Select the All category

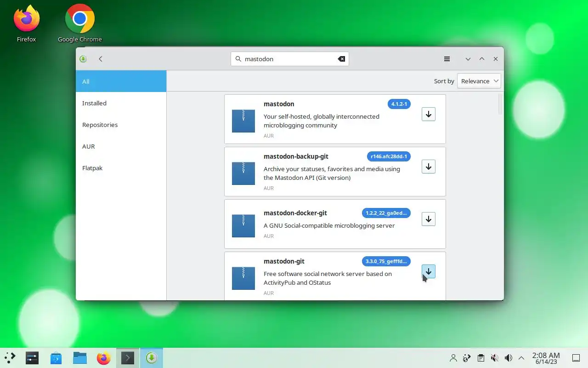tap(121, 81)
